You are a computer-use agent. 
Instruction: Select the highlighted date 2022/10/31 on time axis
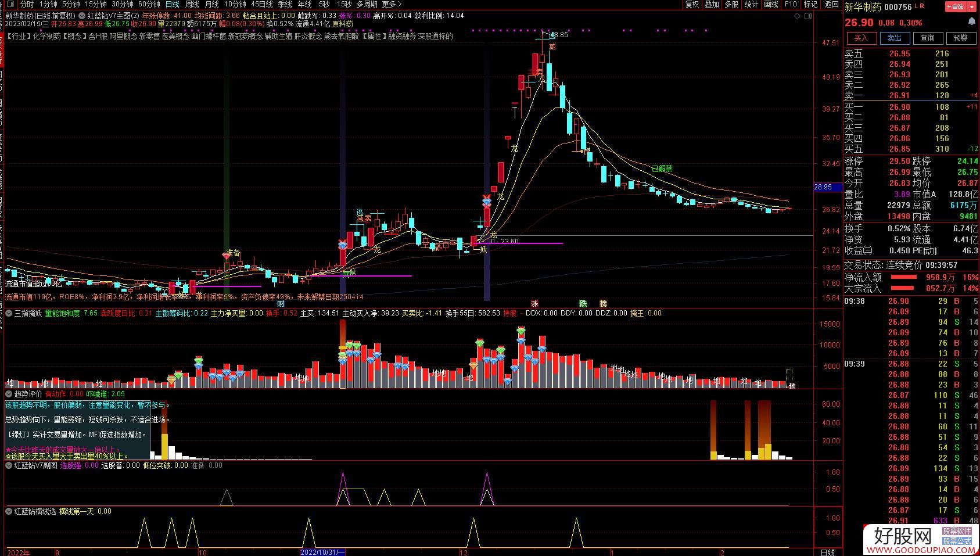pos(323,552)
